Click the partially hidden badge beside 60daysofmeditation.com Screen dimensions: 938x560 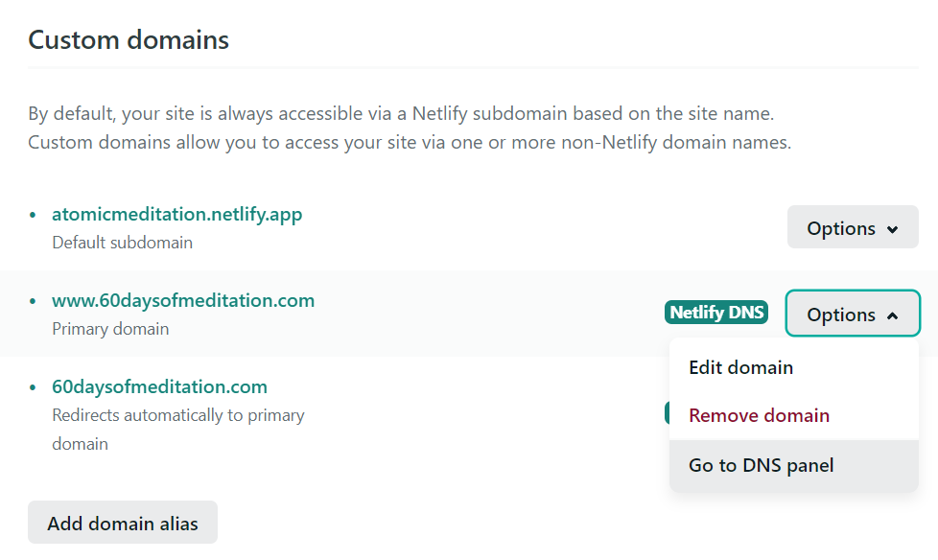pyautogui.click(x=667, y=413)
